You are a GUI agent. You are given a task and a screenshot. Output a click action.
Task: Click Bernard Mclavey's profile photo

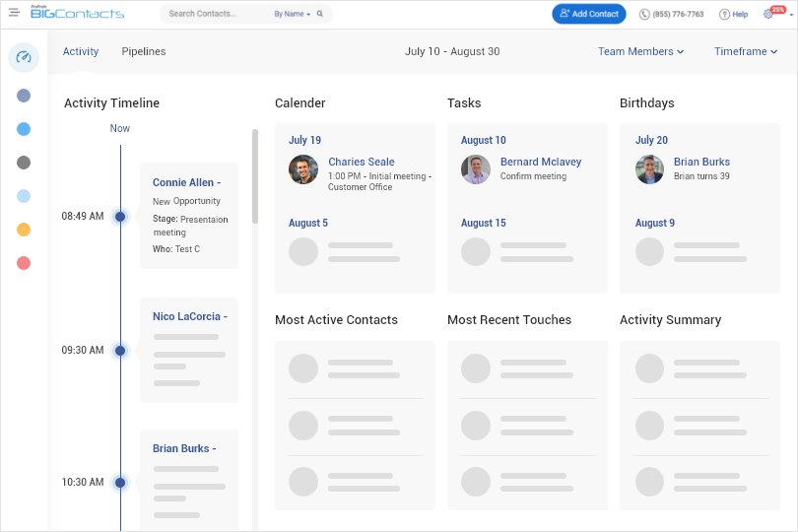click(x=476, y=169)
